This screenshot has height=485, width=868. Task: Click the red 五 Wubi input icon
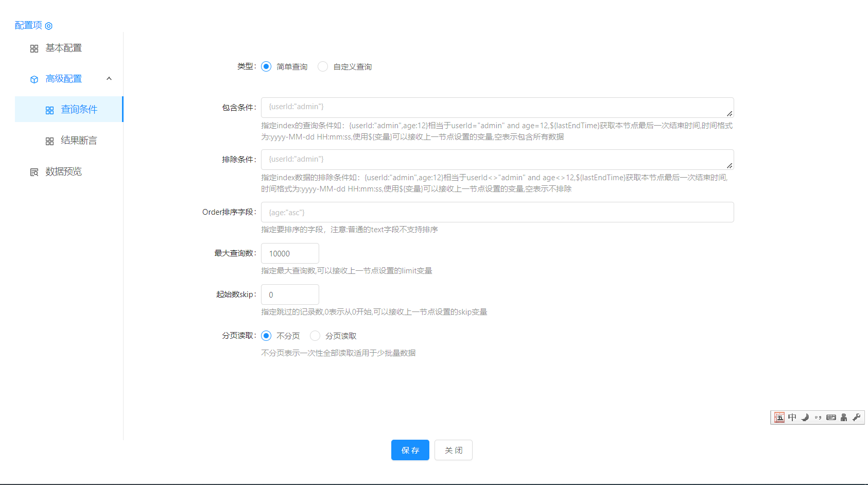click(x=779, y=418)
